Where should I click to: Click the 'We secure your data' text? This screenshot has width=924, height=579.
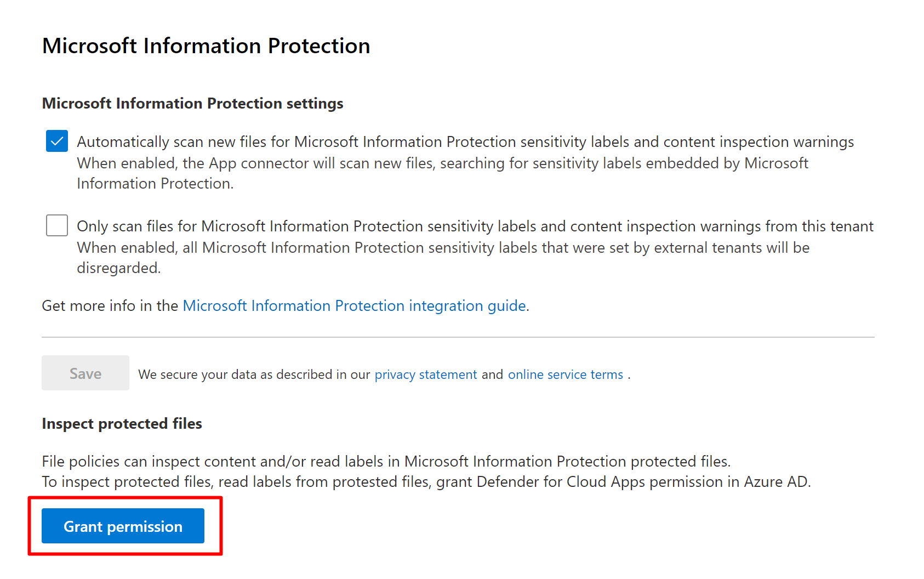pos(254,374)
